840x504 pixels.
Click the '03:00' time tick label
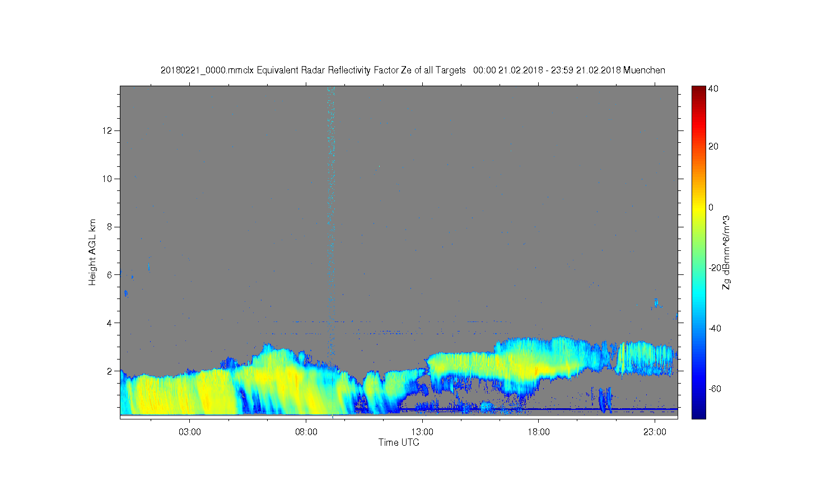click(190, 432)
